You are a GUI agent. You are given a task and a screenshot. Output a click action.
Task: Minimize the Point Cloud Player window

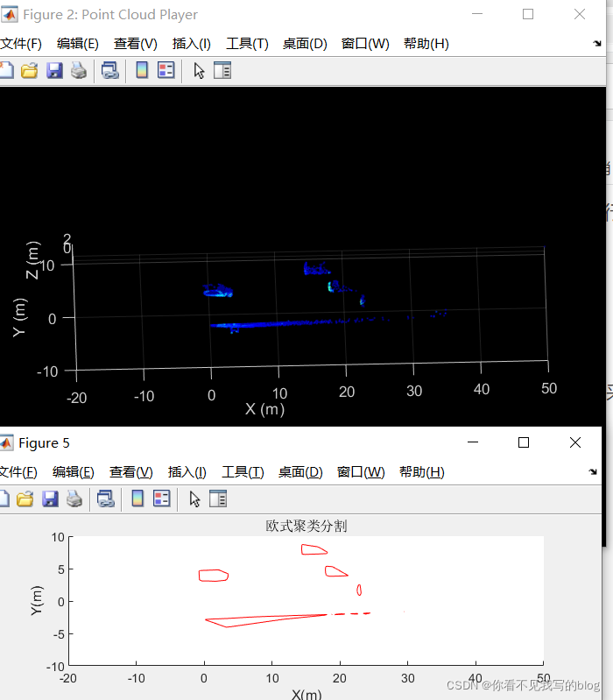pos(477,14)
